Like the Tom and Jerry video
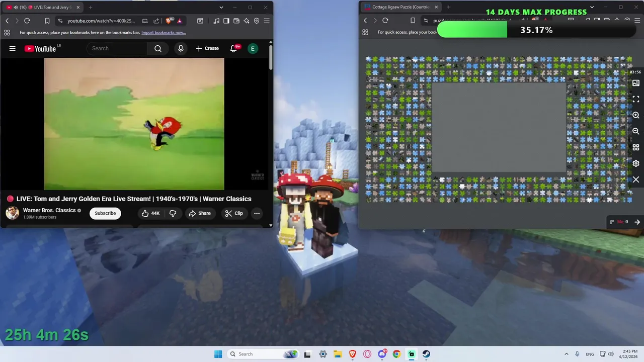 [150, 213]
